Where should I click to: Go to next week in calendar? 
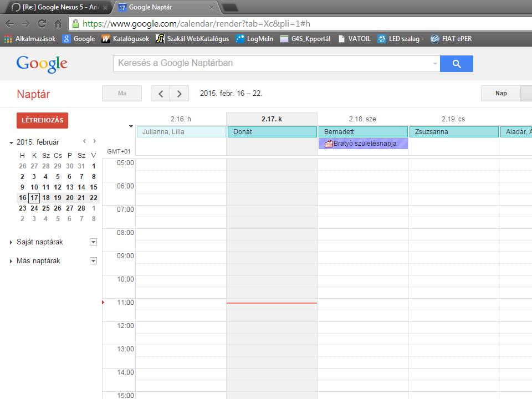point(180,94)
